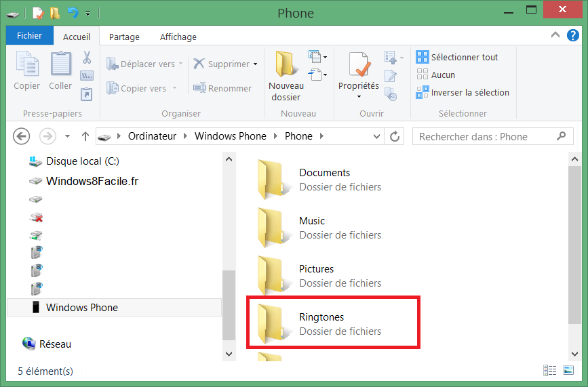
Task: Click file list scroll down arrow
Action: coord(574,353)
